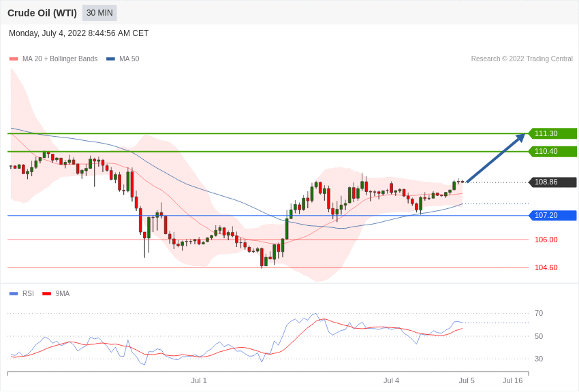Image resolution: width=579 pixels, height=392 pixels.
Task: Click the Jul 4 date axis label
Action: click(x=391, y=380)
